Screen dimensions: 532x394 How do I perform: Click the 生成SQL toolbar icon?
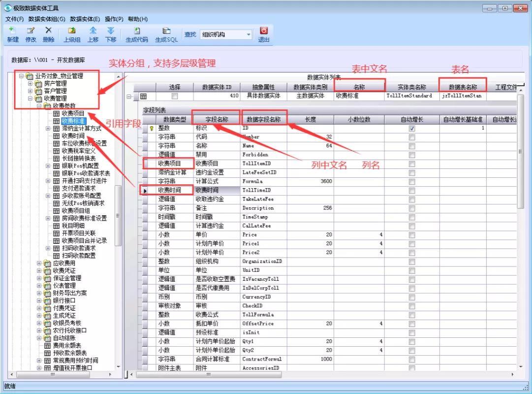tap(166, 31)
